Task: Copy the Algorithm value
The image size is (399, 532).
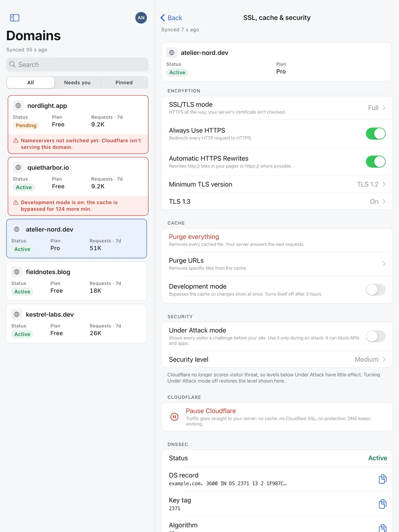Action: tap(382, 528)
